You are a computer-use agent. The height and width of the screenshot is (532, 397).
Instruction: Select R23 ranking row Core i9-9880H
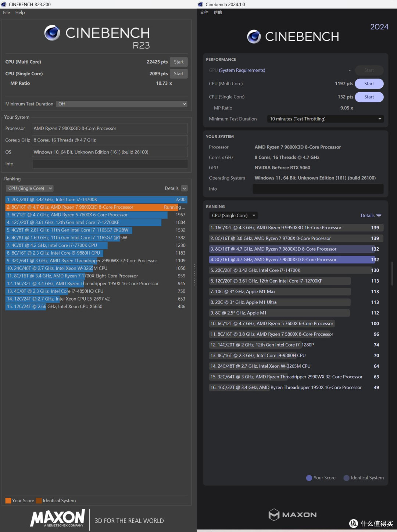tap(96, 253)
